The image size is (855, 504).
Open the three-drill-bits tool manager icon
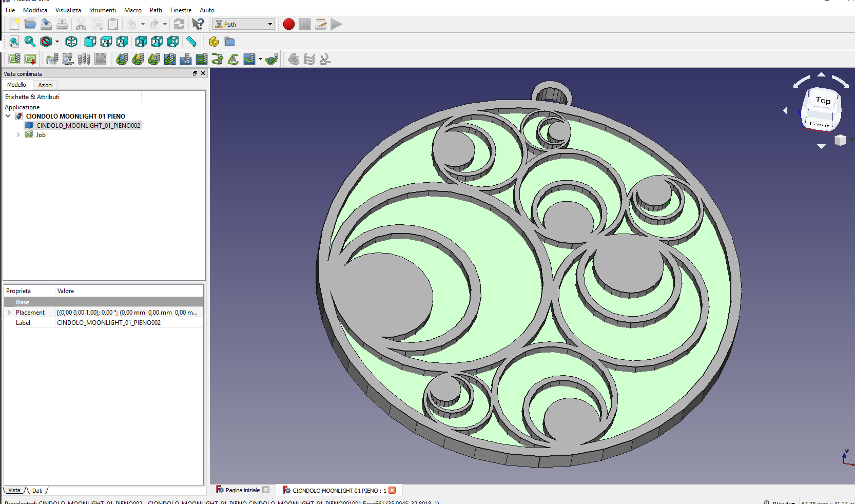point(84,59)
